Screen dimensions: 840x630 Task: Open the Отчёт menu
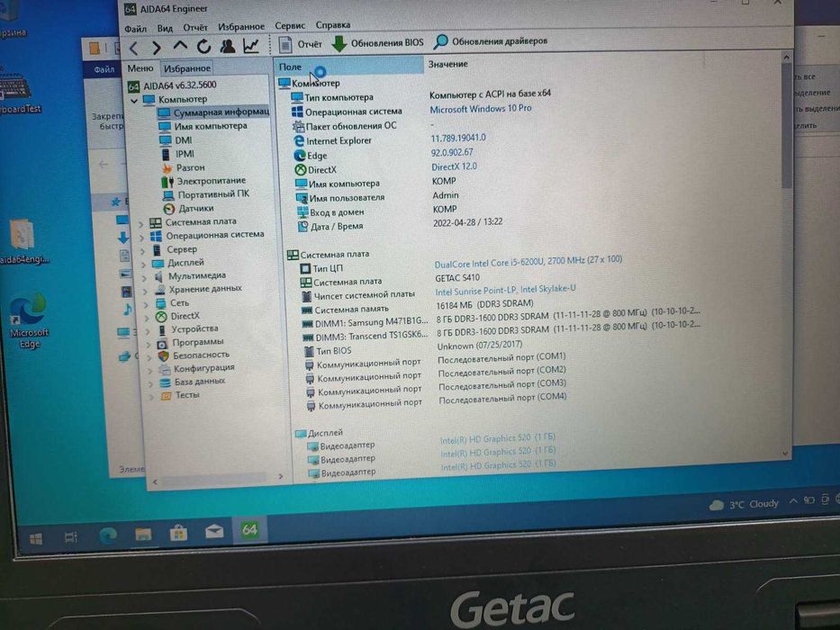click(x=195, y=27)
